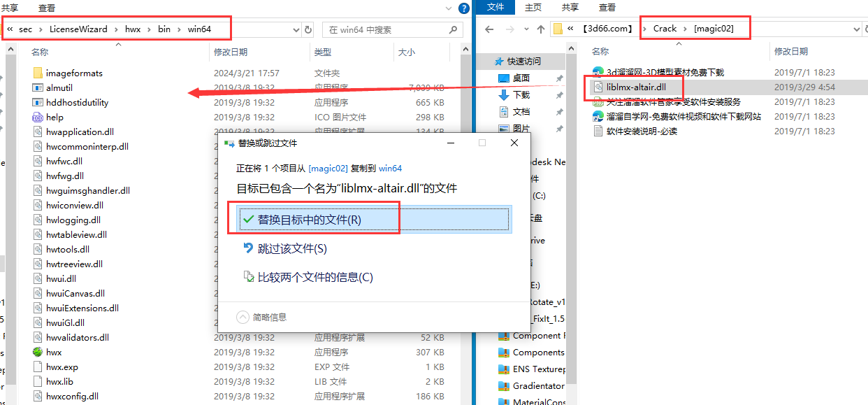Go up one folder level in the right window

pos(540,29)
